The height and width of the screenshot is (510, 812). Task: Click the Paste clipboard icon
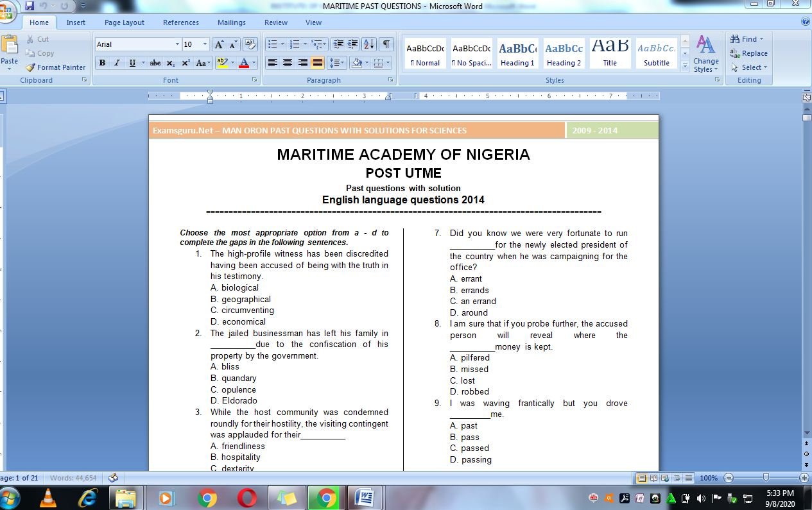point(10,44)
